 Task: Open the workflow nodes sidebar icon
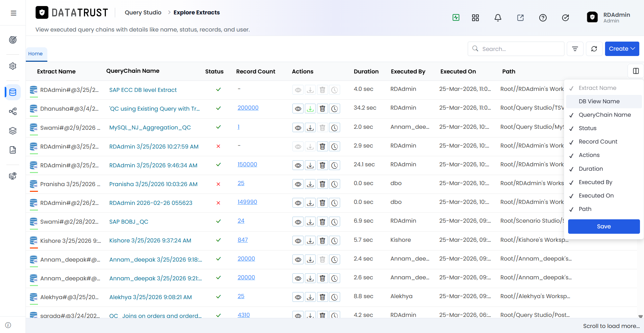tap(13, 111)
